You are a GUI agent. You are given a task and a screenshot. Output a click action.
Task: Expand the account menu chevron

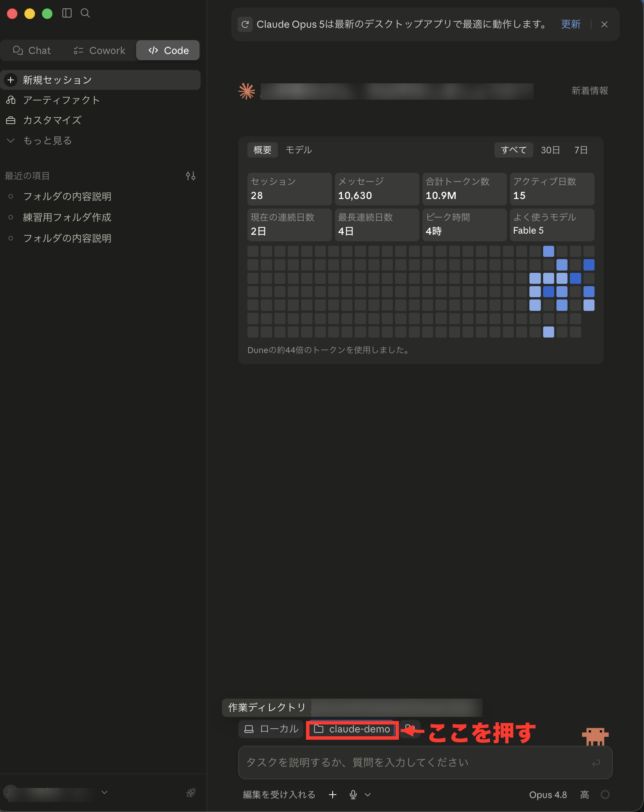[104, 792]
